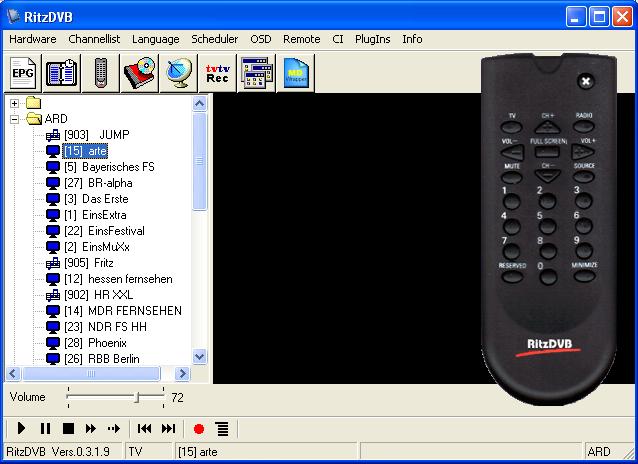Click horizontal scrollbar left arrow

pyautogui.click(x=13, y=373)
